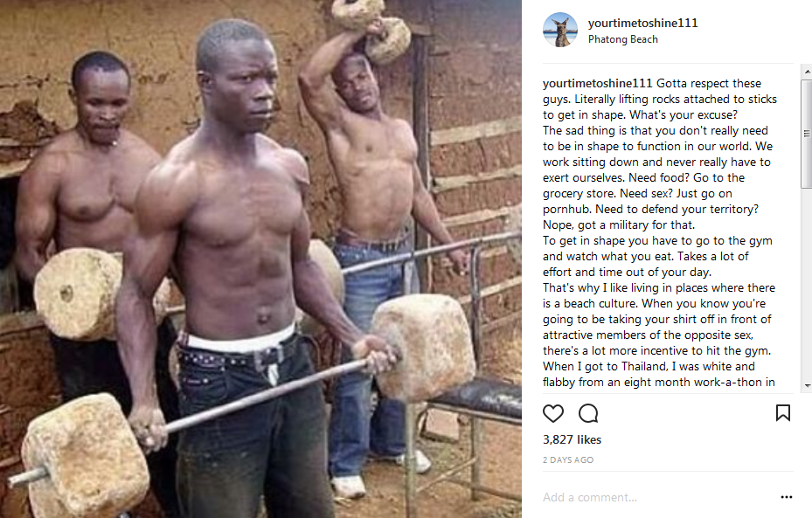The width and height of the screenshot is (812, 518).
Task: Save post using the bookmark icon
Action: [782, 413]
